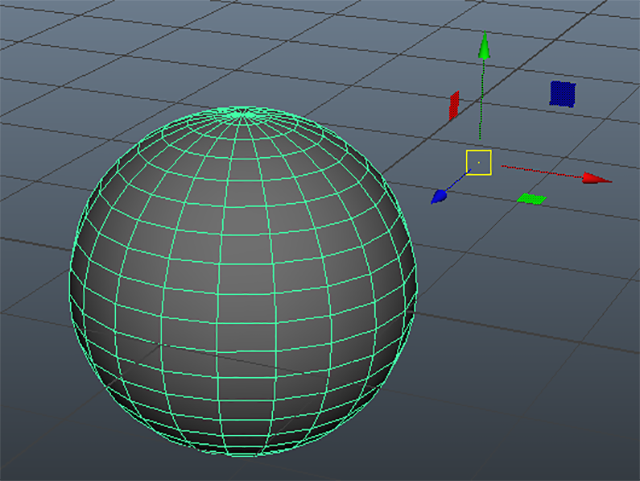
Task: Click the red X-axis arrow handle
Action: 597,178
